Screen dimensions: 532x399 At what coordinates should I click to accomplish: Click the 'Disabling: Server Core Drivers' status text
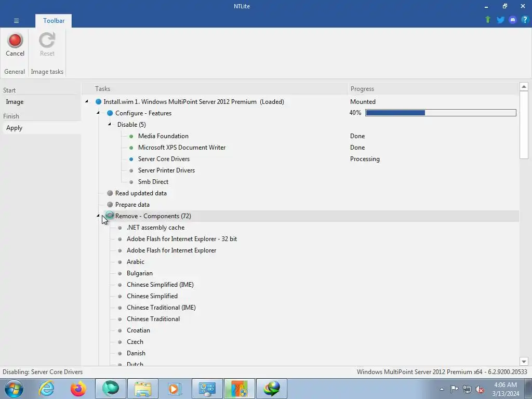tap(43, 372)
